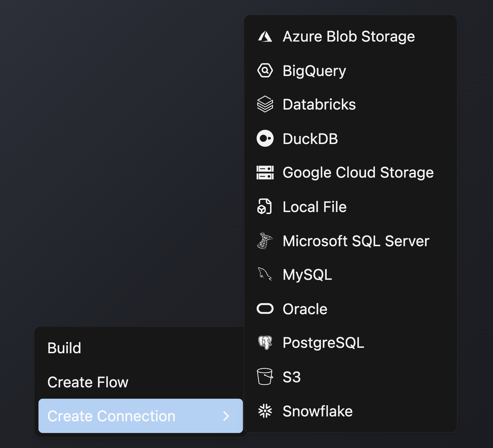The image size is (493, 448).
Task: Click the Microsoft SQL Server logo icon
Action: (x=265, y=241)
